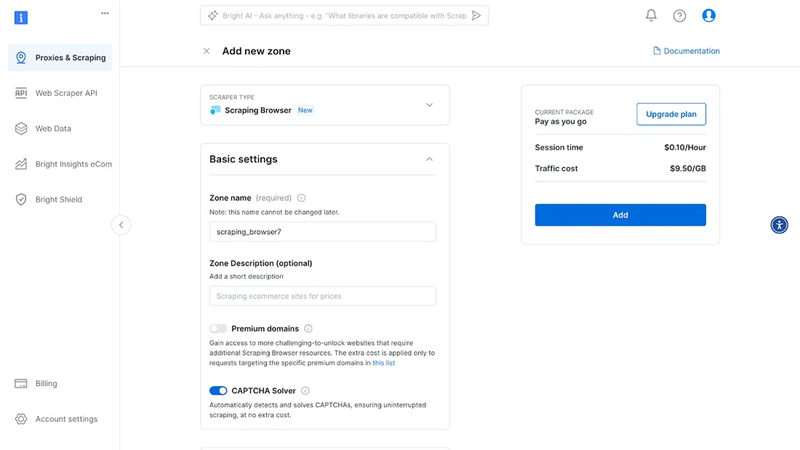Disable the CAPTCHA Solver toggle

pos(218,391)
